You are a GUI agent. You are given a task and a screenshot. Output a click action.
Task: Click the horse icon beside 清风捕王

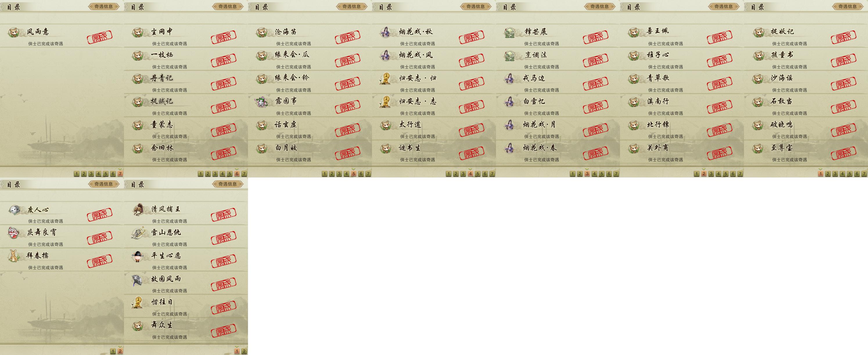(138, 210)
